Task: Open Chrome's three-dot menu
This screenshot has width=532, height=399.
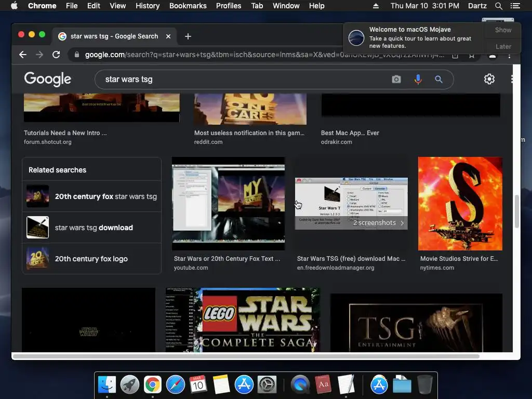Action: click(x=509, y=55)
